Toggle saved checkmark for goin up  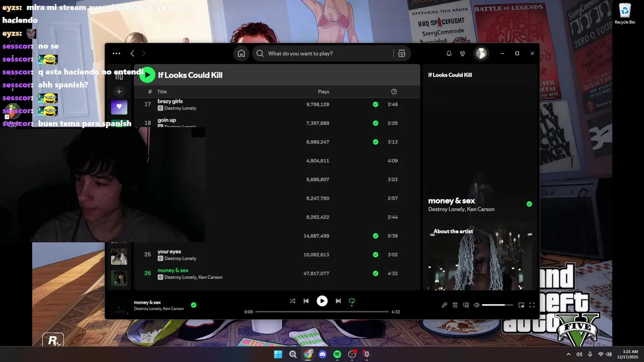coord(375,123)
